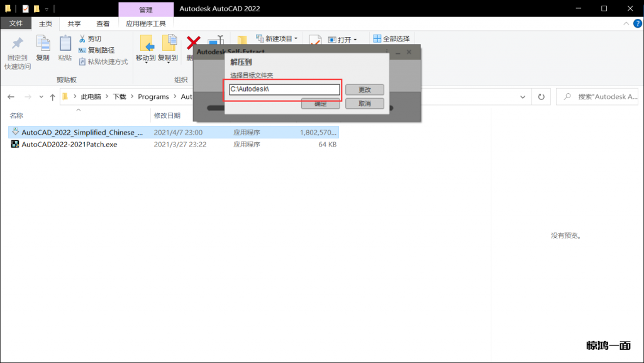
Task: Open the 文件 menu tab
Action: (16, 24)
